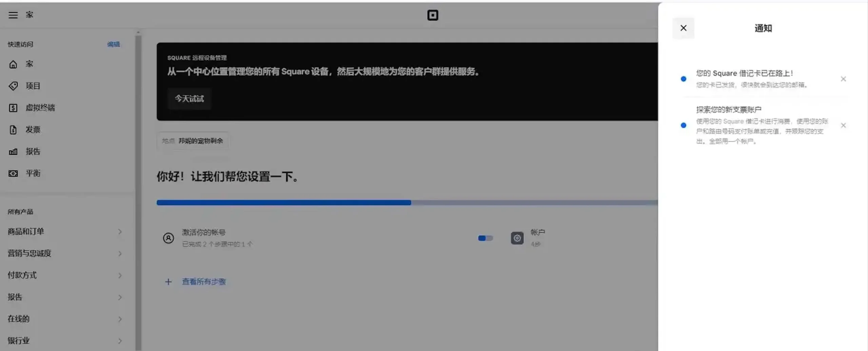Click the blue setup progress bar
Viewport: 868px width, 351px height.
(x=283, y=203)
